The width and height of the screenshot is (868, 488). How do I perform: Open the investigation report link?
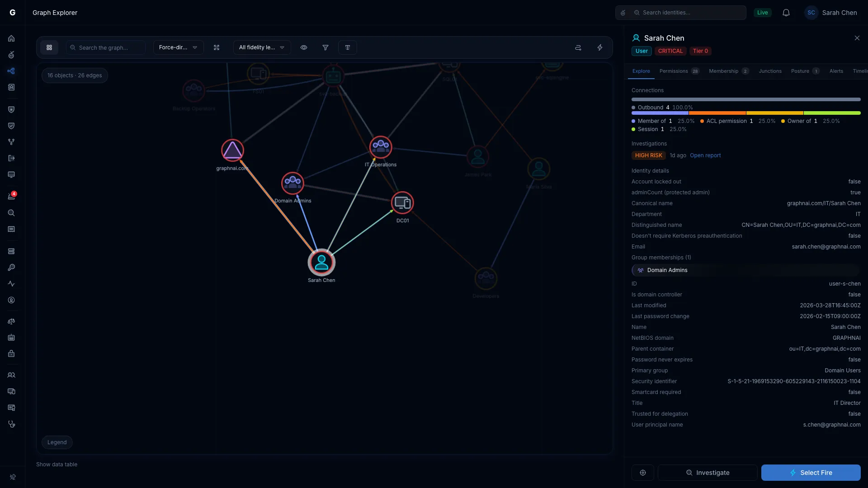(705, 155)
